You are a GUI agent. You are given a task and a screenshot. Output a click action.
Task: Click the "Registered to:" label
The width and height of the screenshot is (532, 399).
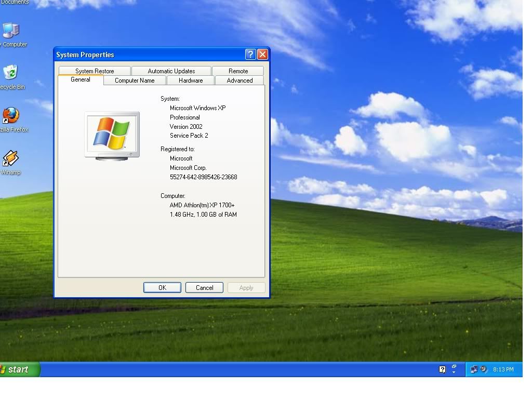pos(178,149)
